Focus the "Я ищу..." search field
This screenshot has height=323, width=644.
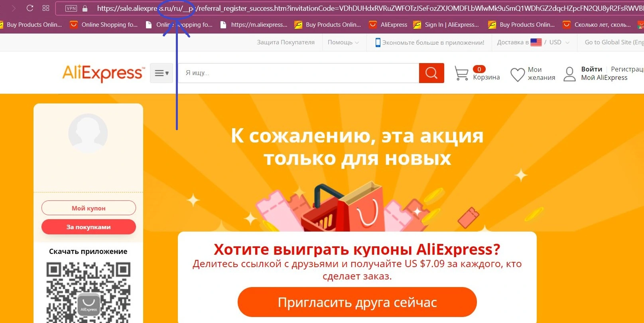click(x=298, y=73)
